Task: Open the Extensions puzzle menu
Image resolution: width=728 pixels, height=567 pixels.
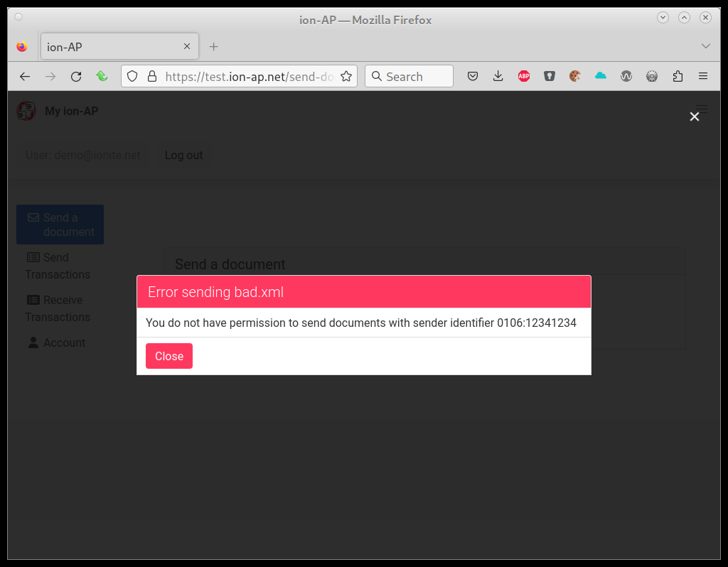Action: pos(678,76)
